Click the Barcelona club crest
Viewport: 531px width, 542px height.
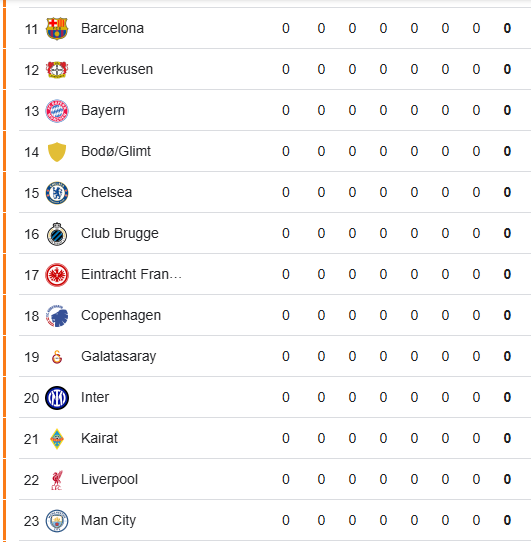pyautogui.click(x=57, y=29)
